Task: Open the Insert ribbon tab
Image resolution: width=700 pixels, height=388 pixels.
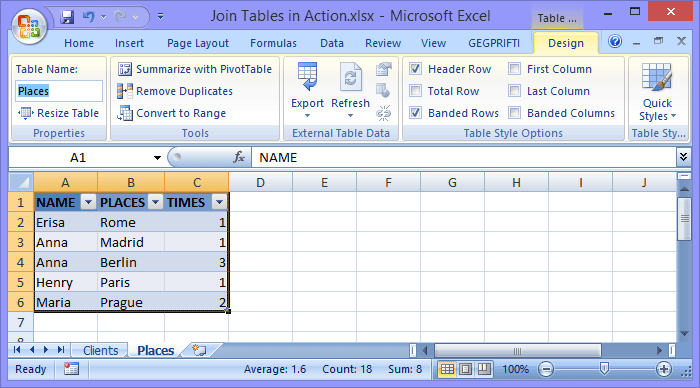Action: 129,43
